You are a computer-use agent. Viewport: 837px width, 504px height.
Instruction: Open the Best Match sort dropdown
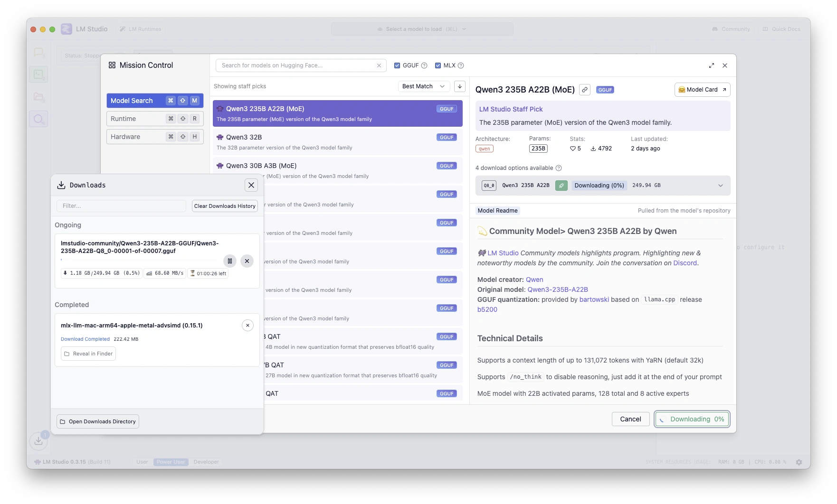(x=424, y=86)
